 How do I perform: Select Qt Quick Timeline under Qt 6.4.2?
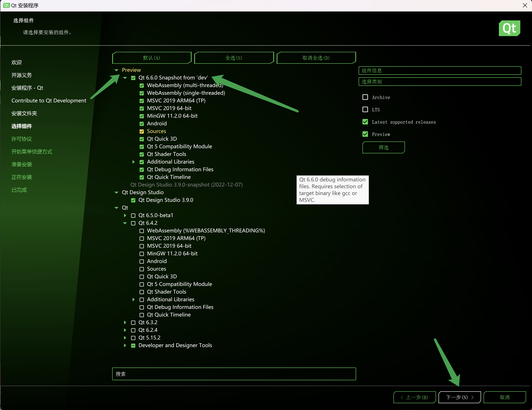(169, 315)
